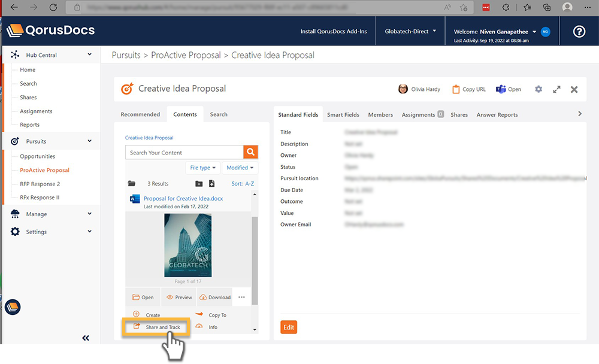Click the content list vertical scrollbar

tap(255, 262)
